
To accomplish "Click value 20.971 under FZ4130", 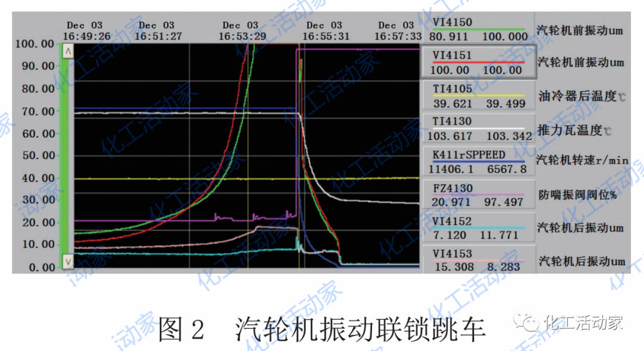I will coord(451,202).
